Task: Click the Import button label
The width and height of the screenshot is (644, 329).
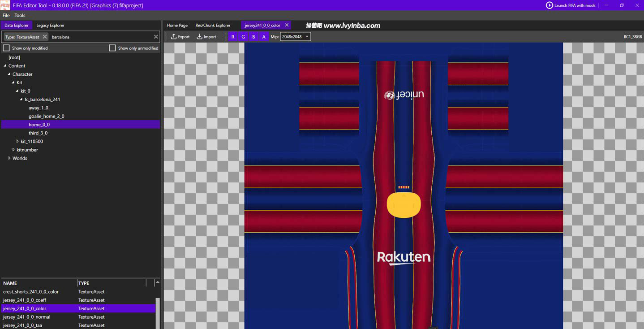Action: point(210,37)
